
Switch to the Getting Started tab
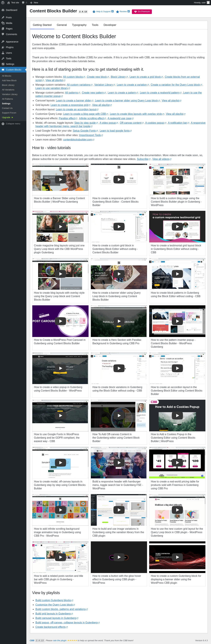click(x=42, y=25)
